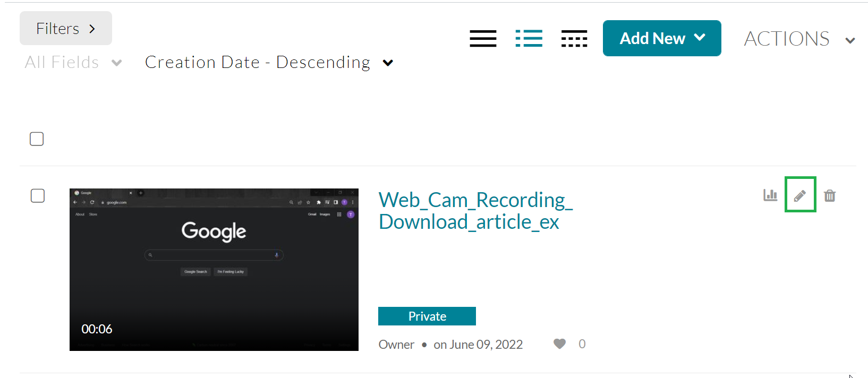Delete the Web_Cam_Recording entry via trash icon
This screenshot has height=378, width=868.
click(x=830, y=196)
